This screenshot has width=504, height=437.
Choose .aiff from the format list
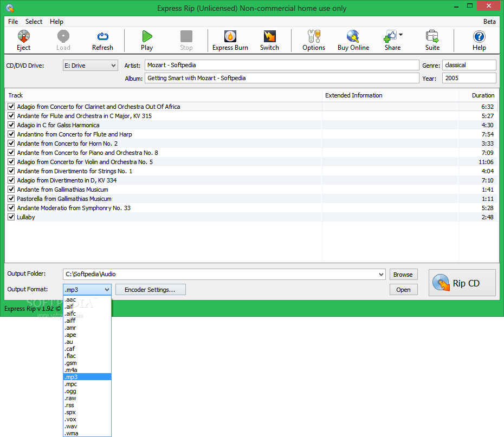87,321
